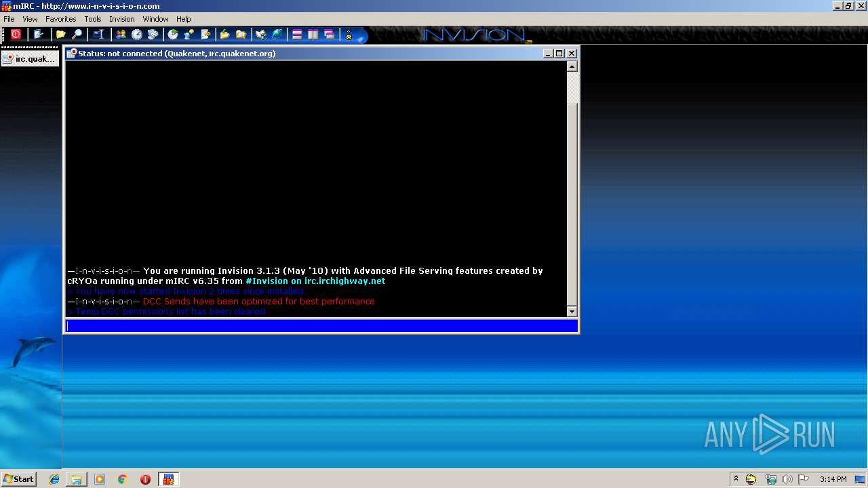Open the yellow folder toolbar icon
This screenshot has width=868, height=488.
tap(61, 35)
